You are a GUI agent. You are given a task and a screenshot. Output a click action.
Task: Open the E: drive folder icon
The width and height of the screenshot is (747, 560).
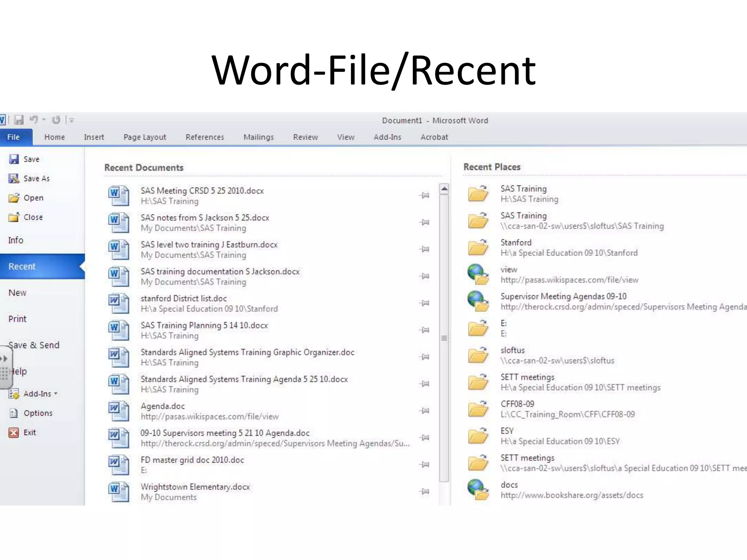[478, 328]
